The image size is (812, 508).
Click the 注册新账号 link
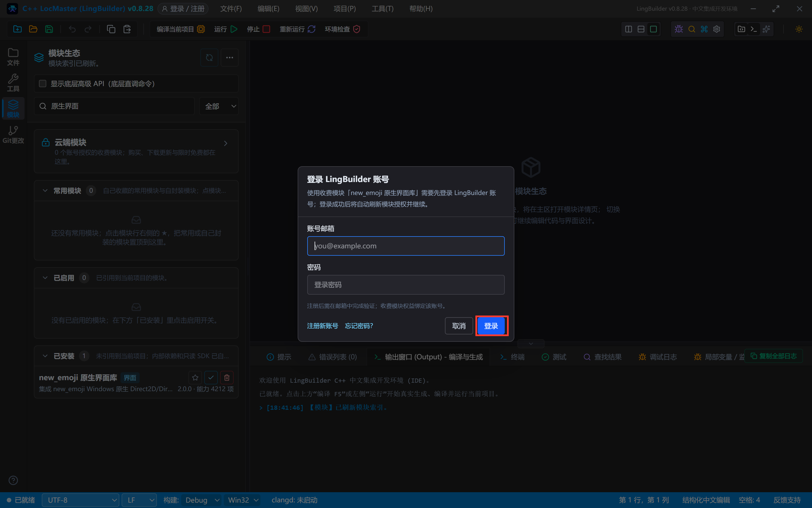point(322,326)
